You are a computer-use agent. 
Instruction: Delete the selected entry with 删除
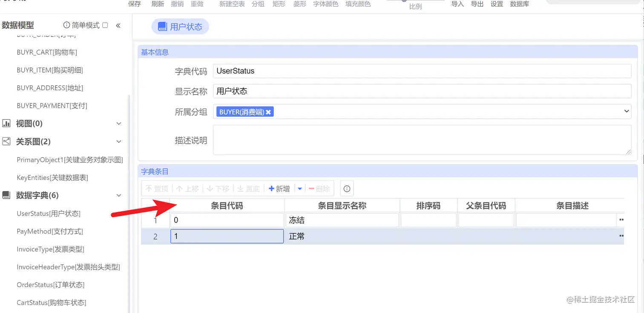tap(319, 189)
